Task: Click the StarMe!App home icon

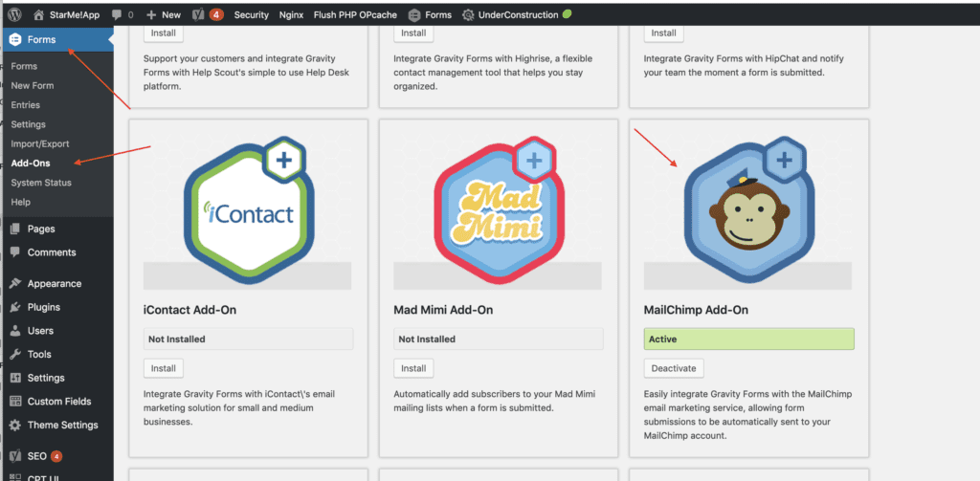Action: click(x=38, y=14)
